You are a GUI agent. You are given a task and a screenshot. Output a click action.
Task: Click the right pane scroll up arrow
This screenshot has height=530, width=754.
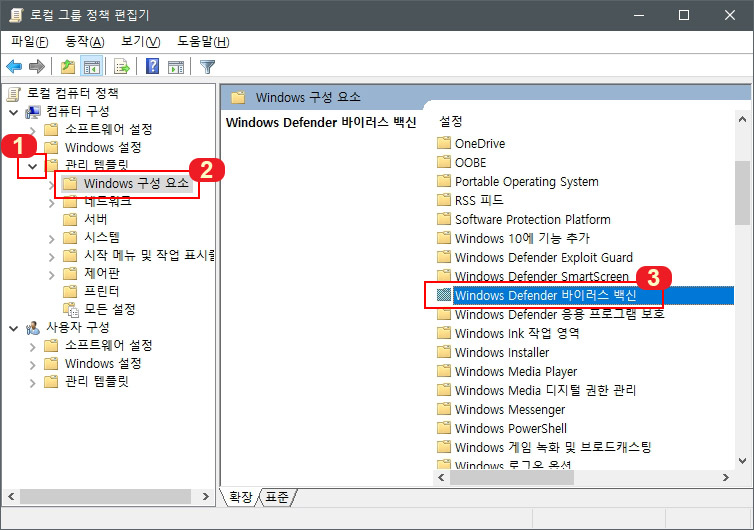(742, 119)
